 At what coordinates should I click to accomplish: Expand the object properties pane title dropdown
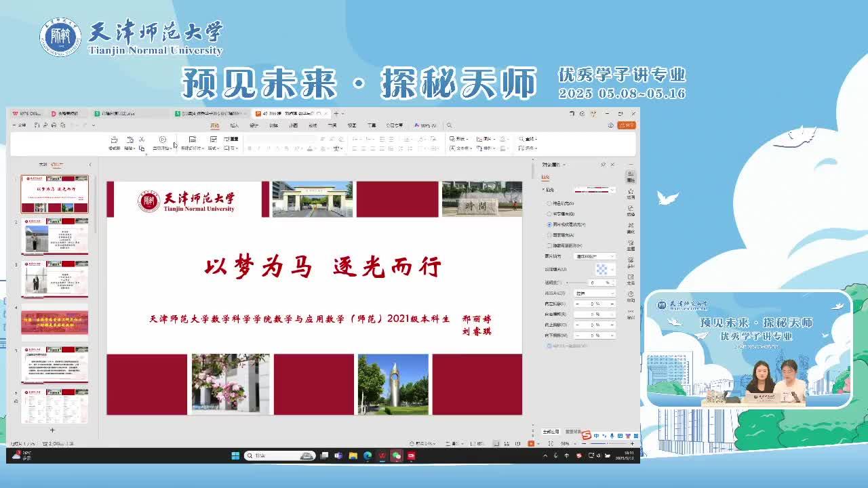(x=564, y=165)
